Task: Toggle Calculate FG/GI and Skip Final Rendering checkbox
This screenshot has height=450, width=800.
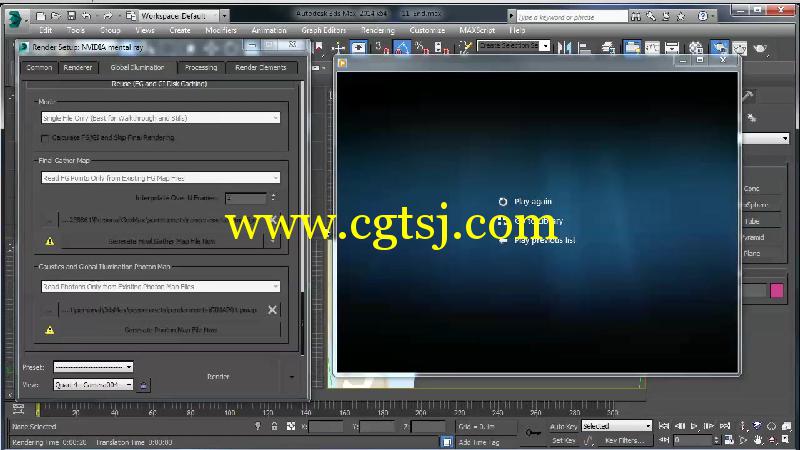Action: [x=44, y=138]
